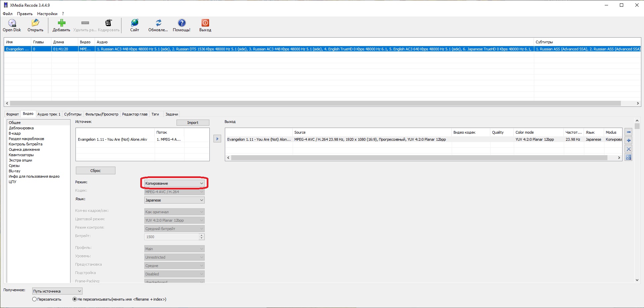Open the Сайт globe icon

135,23
